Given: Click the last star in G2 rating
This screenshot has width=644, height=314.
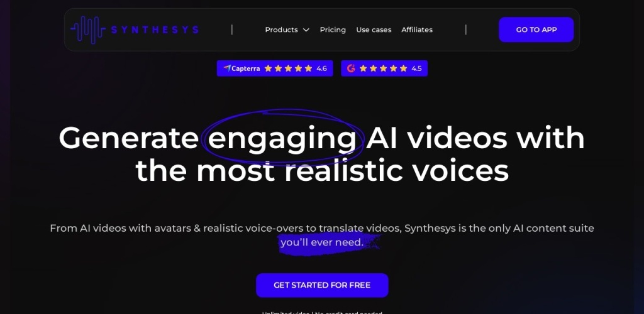Looking at the screenshot, I should click(x=403, y=68).
